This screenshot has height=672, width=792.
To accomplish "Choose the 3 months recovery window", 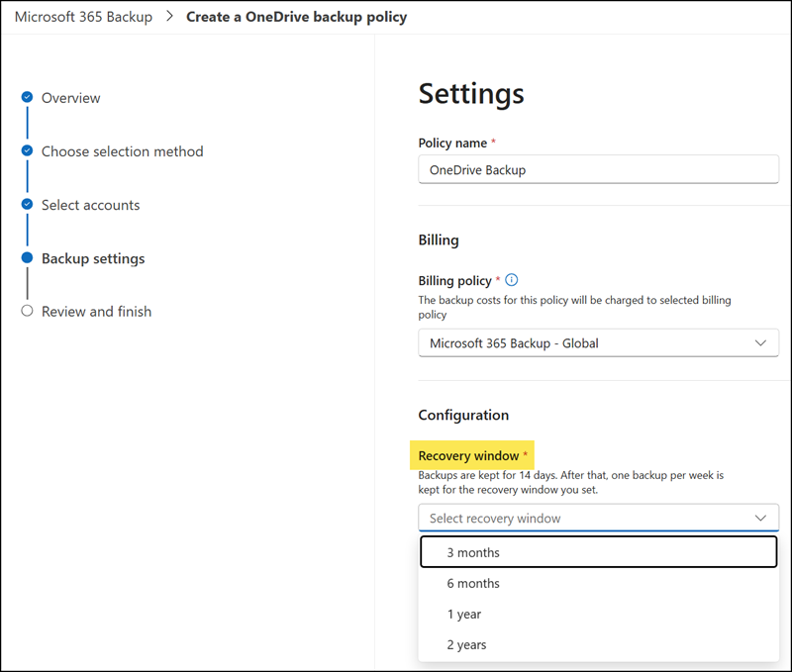I will pos(599,552).
